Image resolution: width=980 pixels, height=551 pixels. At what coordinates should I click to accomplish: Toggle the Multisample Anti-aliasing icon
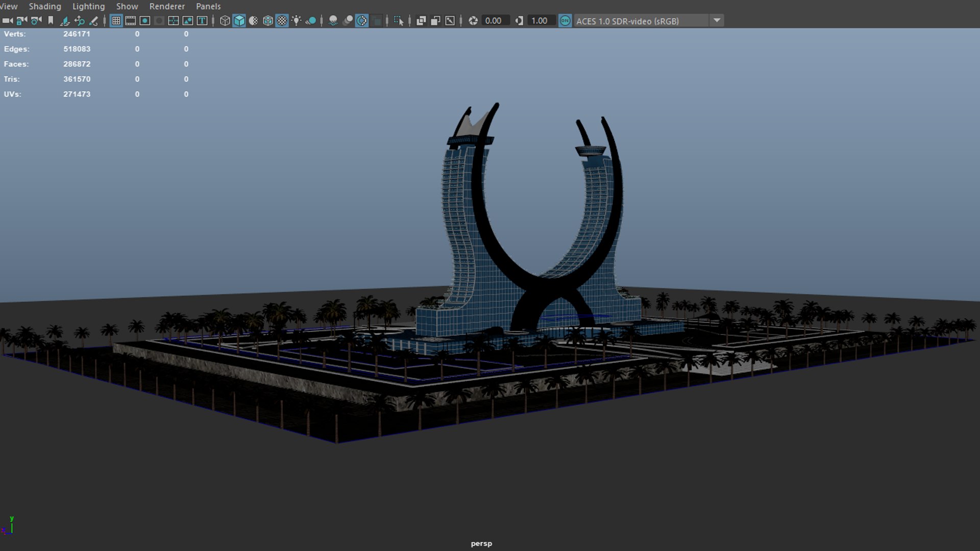(362, 21)
